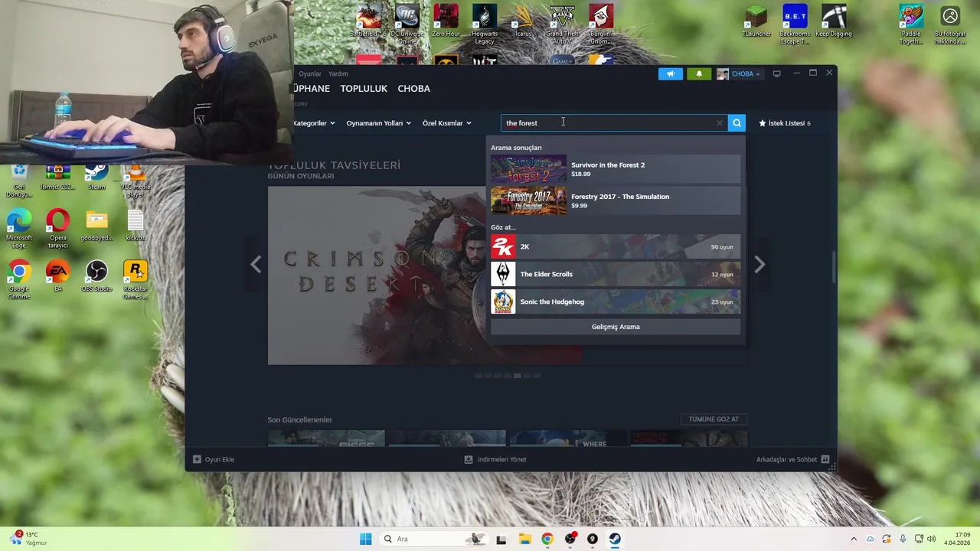Open Icarus desktop shortcut
The width and height of the screenshot is (980, 551).
pos(523,21)
